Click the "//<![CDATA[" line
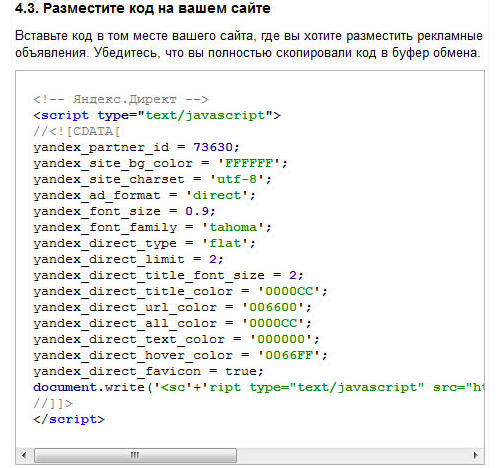The height and width of the screenshot is (468, 503). coord(76,131)
